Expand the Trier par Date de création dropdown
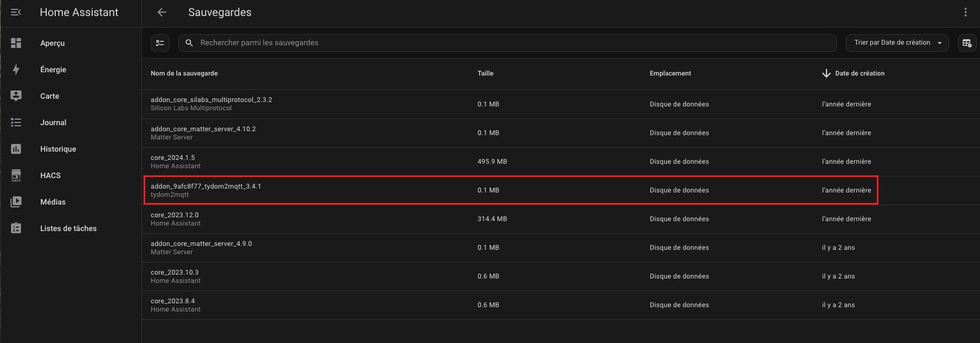This screenshot has width=980, height=343. (897, 43)
